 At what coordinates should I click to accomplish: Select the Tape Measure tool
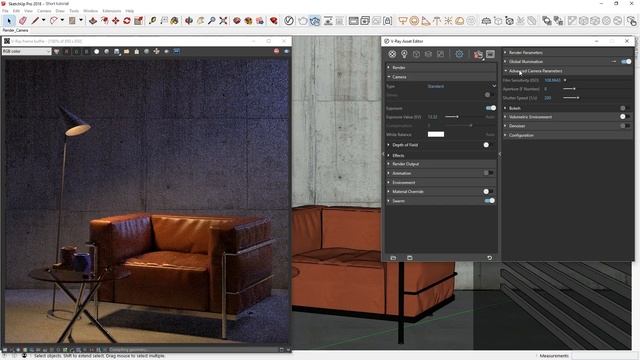click(x=153, y=20)
